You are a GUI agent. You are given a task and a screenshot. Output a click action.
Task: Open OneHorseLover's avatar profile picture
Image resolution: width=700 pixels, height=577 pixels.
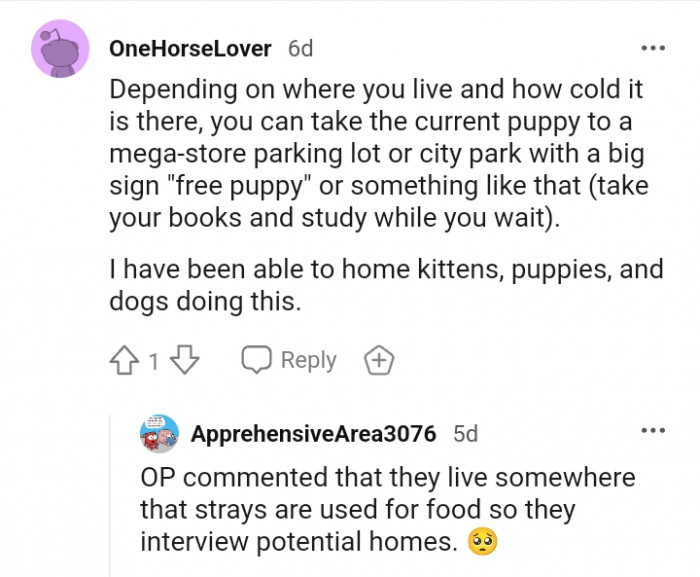[60, 49]
